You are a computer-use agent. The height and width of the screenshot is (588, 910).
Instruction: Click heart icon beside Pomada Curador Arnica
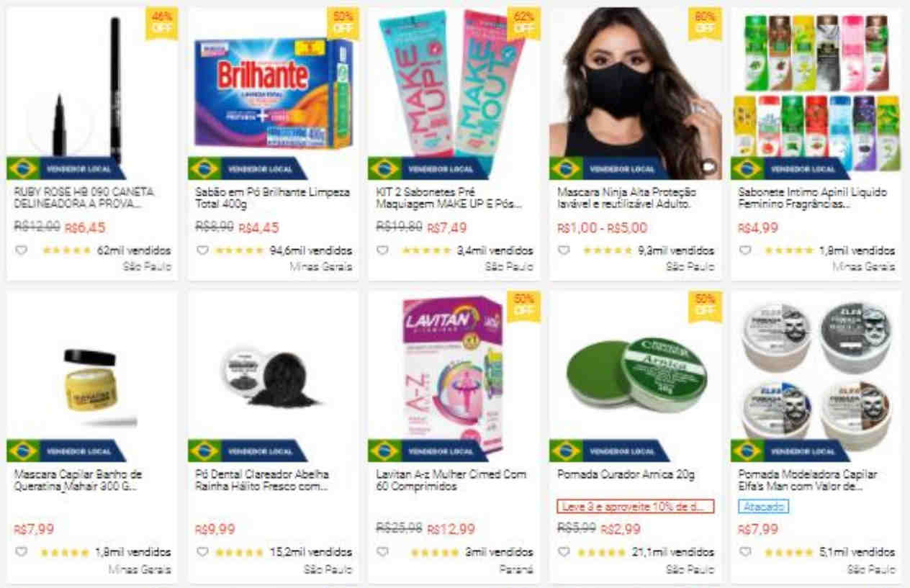[564, 552]
